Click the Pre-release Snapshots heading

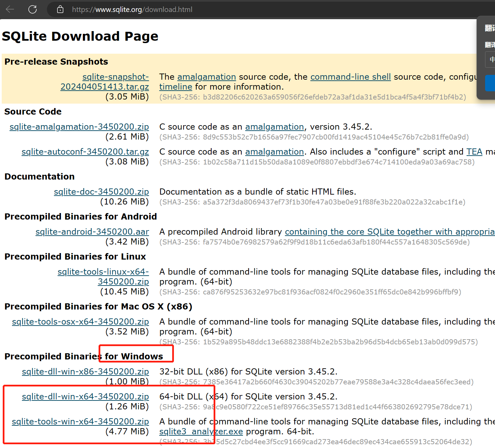point(56,62)
